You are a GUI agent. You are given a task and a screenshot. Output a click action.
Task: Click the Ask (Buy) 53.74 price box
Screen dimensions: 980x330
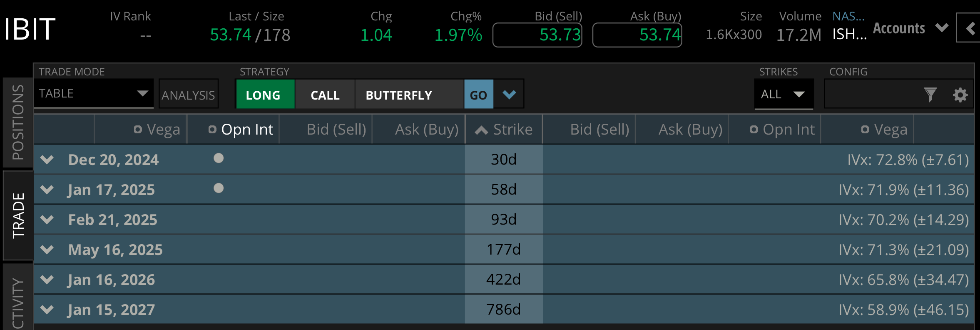coord(637,35)
